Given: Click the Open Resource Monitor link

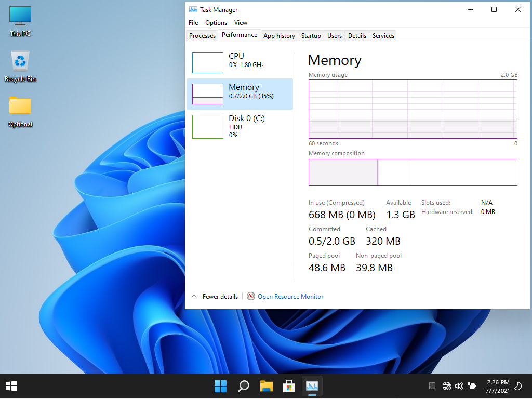Looking at the screenshot, I should pos(290,297).
